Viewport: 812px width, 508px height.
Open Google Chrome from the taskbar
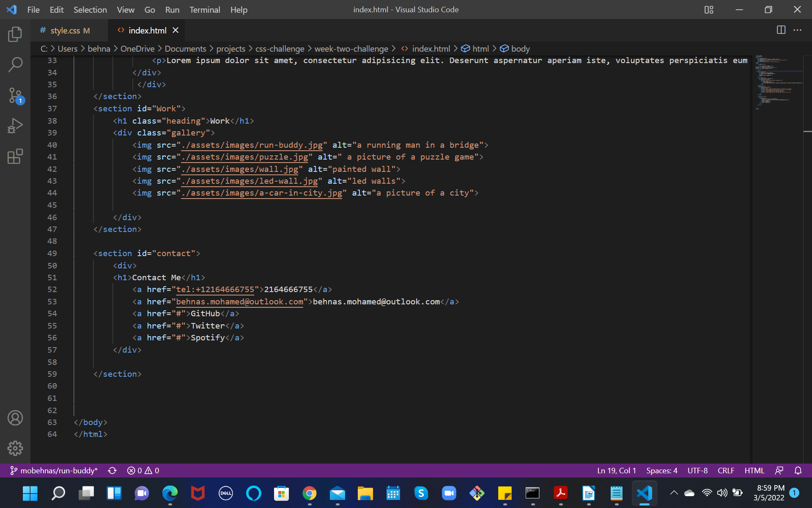[x=310, y=493]
